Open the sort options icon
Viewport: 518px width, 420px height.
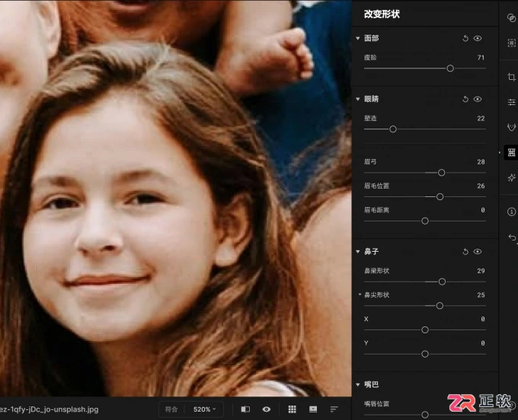coord(334,409)
